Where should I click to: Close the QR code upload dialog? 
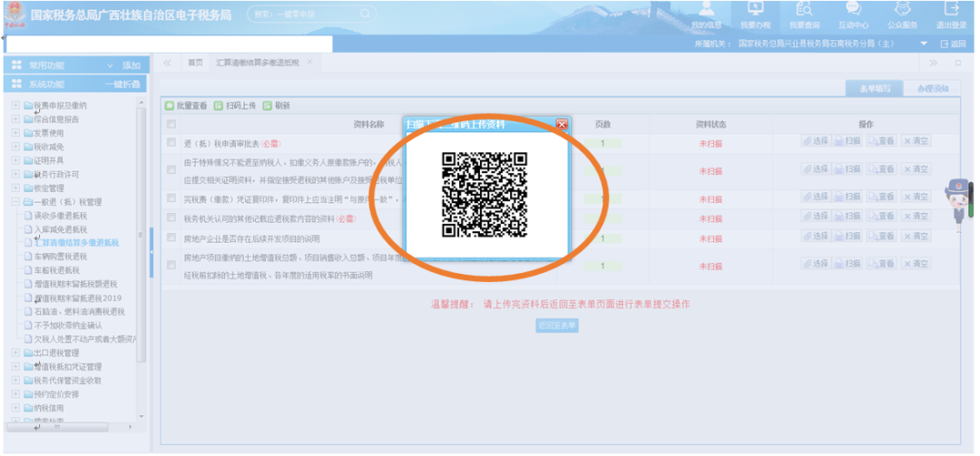pos(562,124)
